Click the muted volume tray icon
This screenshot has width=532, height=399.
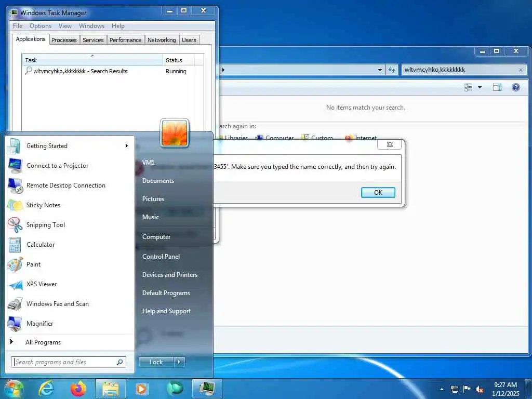tap(480, 390)
